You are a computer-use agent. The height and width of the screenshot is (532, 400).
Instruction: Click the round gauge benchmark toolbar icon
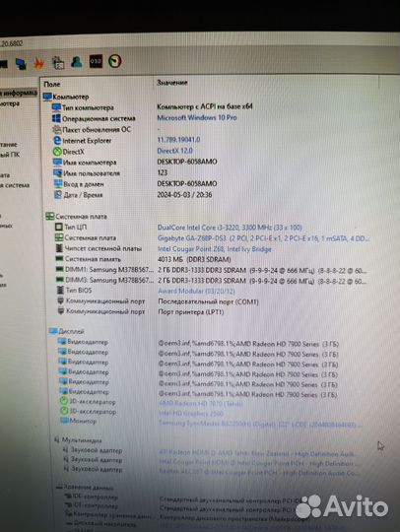pyautogui.click(x=115, y=61)
